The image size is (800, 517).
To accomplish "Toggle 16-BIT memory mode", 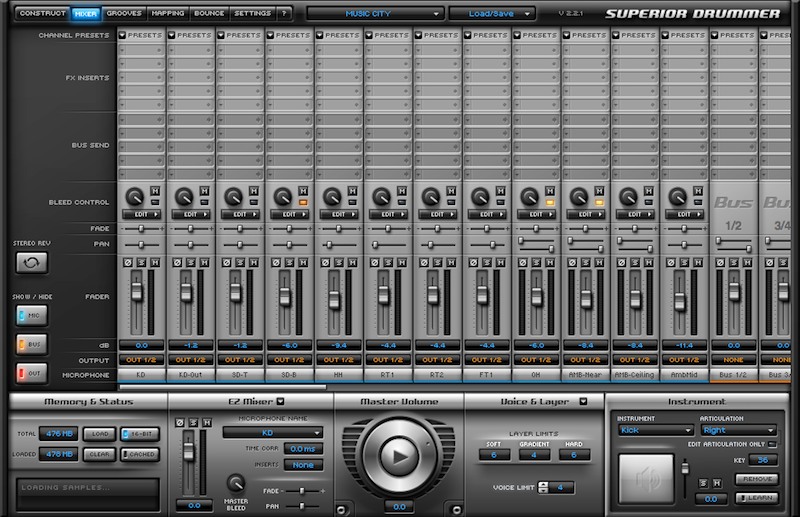I will [140, 434].
